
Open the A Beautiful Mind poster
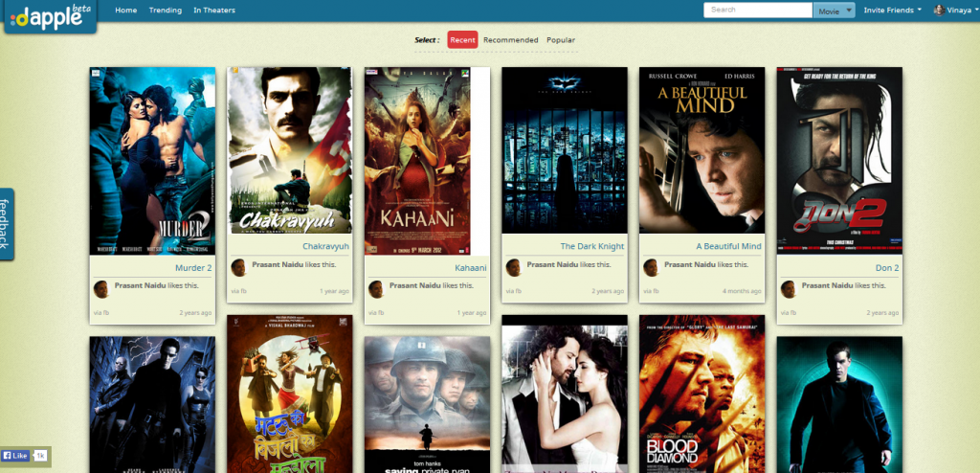[x=702, y=150]
